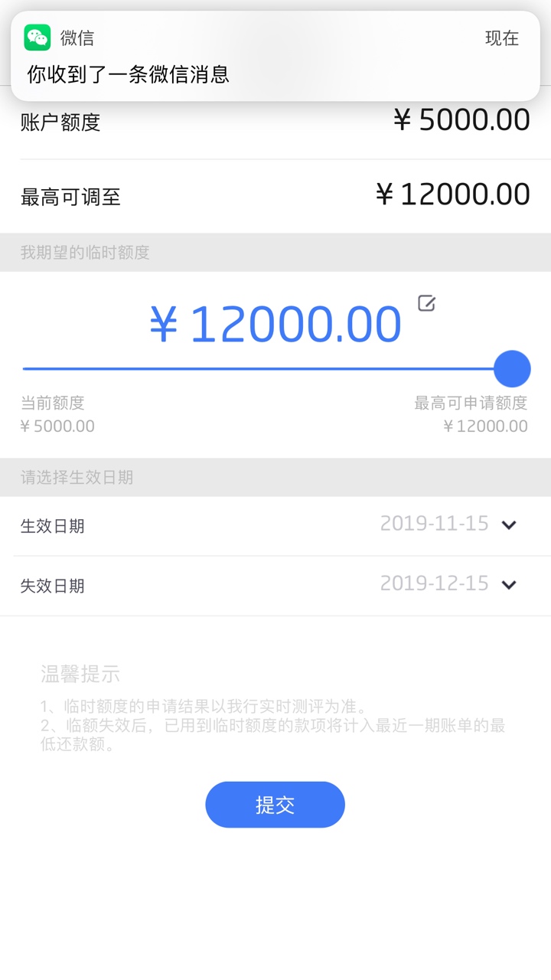Tap the 账户额度 ¥5000.00 row
551x980 pixels.
click(275, 121)
